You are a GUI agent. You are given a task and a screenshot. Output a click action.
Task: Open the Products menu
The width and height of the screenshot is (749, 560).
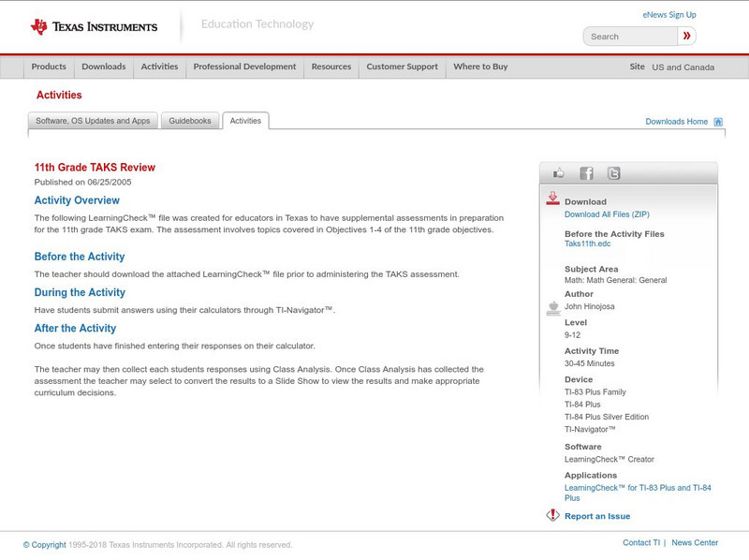point(49,66)
